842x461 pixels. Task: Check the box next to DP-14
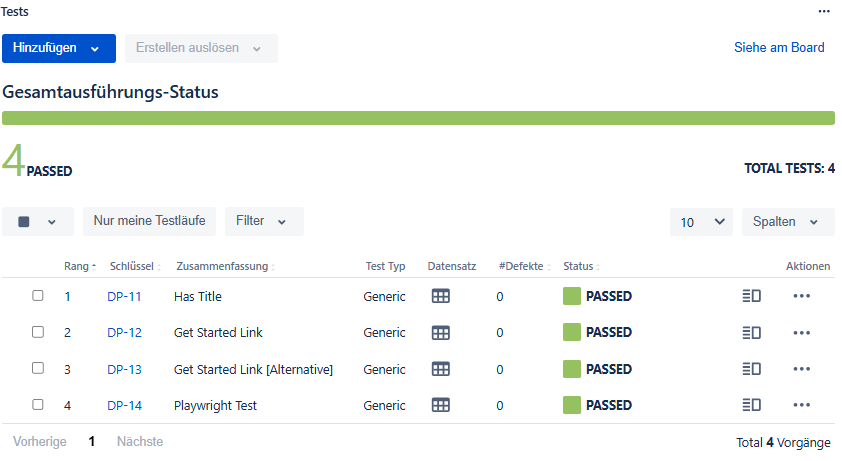pyautogui.click(x=38, y=405)
